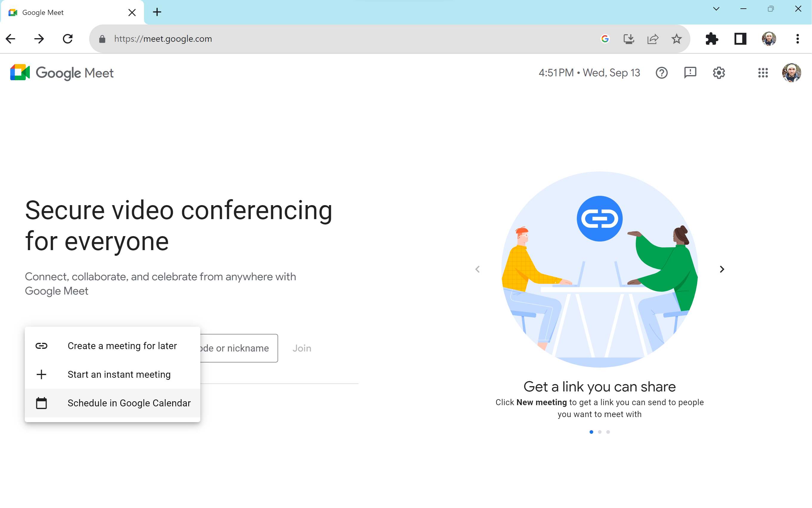Open the Extensions puzzle icon
This screenshot has width=812, height=508.
(x=712, y=39)
